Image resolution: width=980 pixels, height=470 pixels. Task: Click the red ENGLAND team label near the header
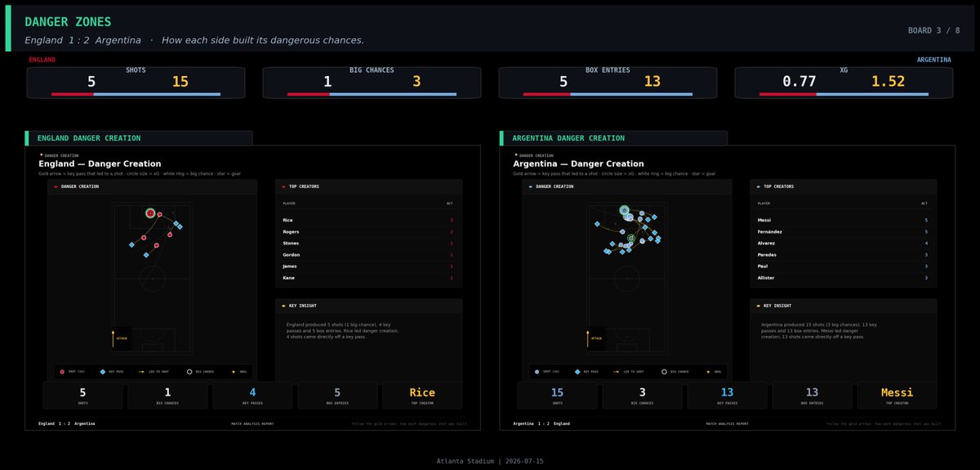click(42, 60)
